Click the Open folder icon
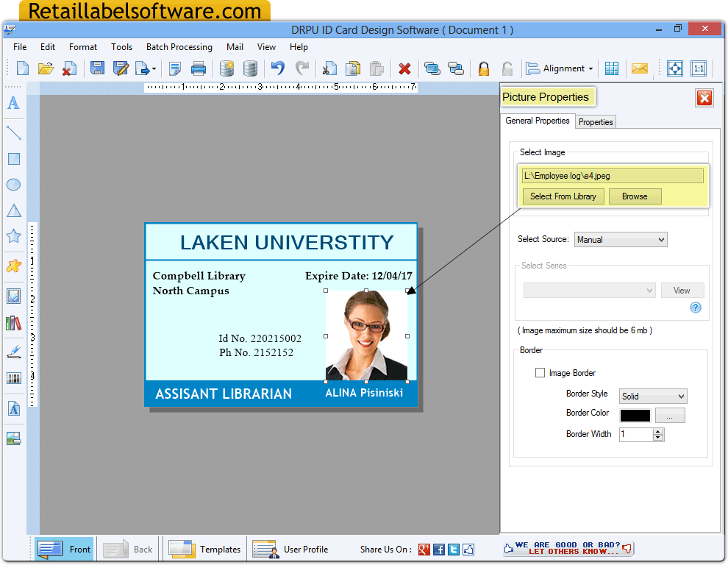Viewport: 728px width, 565px height. (46, 68)
